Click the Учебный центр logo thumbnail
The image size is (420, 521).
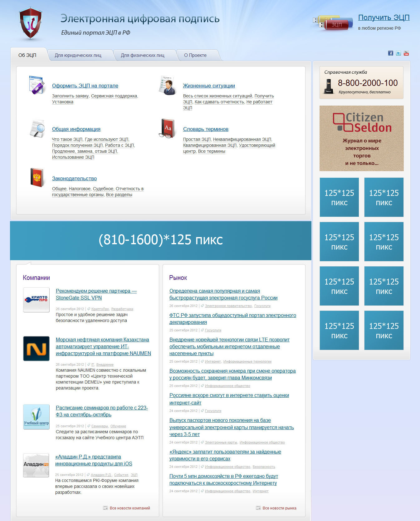pyautogui.click(x=36, y=417)
